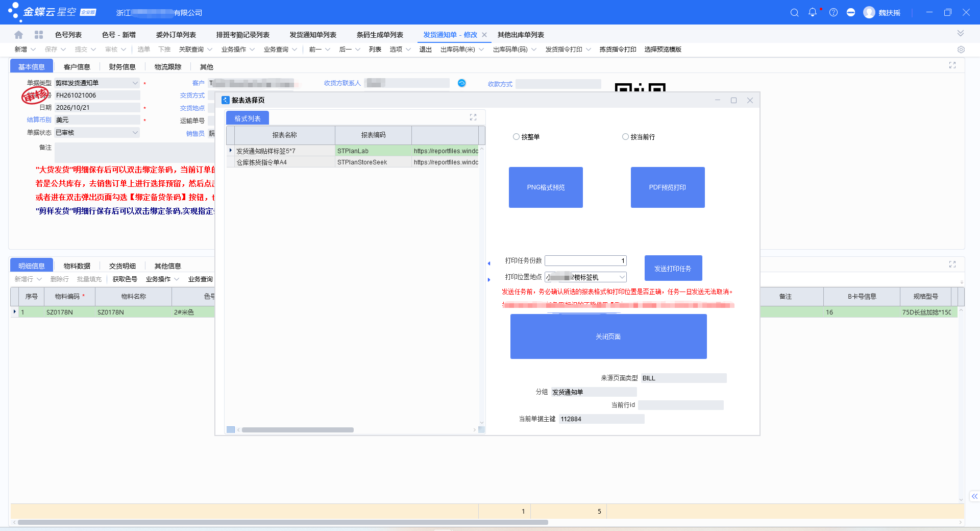Switch to the 物料数据 tab

coord(77,266)
